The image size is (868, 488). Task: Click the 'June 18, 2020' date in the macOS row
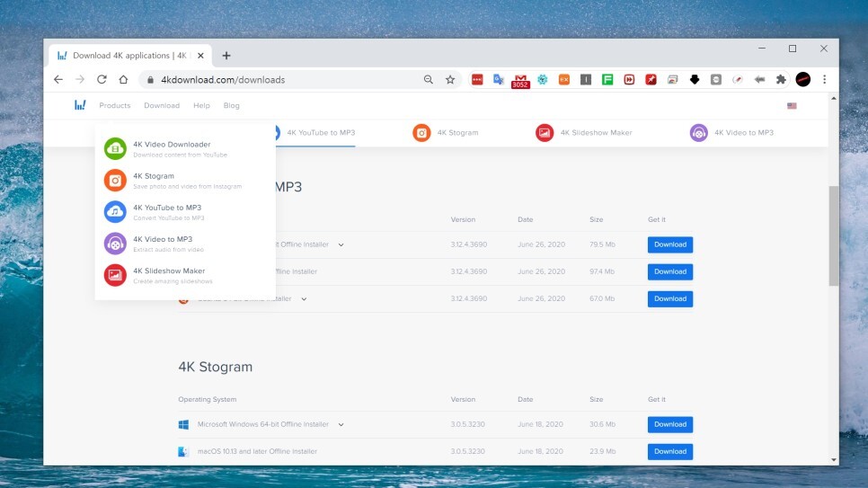pyautogui.click(x=540, y=451)
